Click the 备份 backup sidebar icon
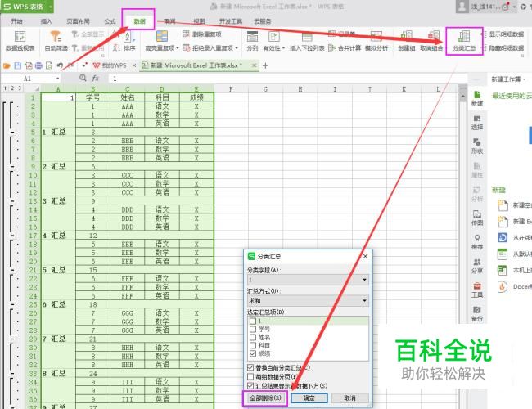The image size is (532, 409). 477,314
